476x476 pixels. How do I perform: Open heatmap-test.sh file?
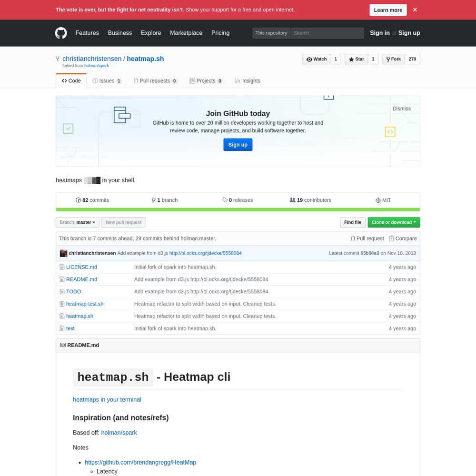click(85, 304)
